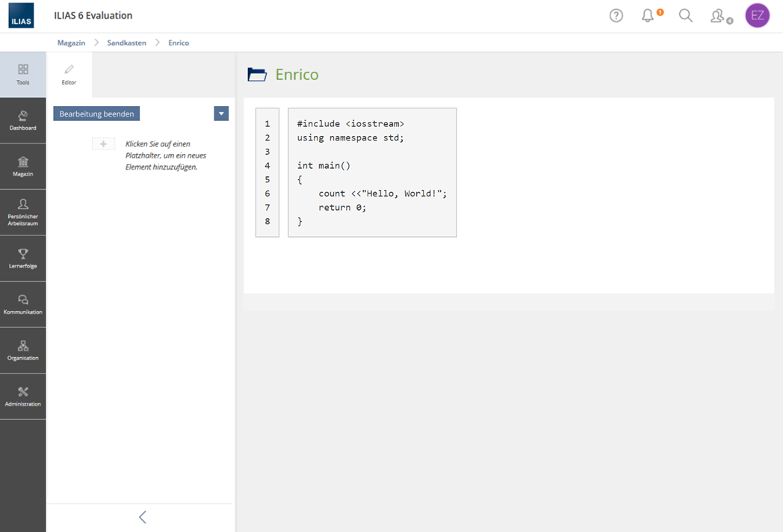The height and width of the screenshot is (532, 783).
Task: Open Magazin in the main sidebar
Action: click(x=22, y=167)
